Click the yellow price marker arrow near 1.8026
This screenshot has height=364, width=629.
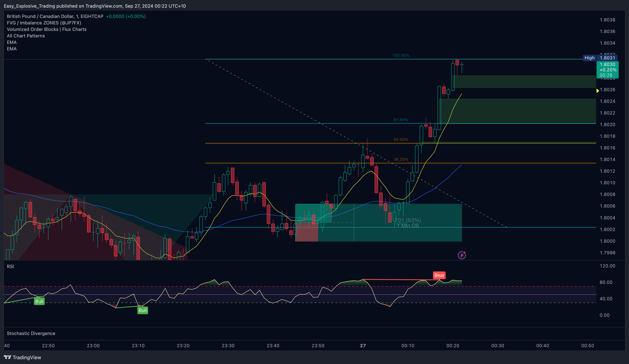(x=598, y=91)
